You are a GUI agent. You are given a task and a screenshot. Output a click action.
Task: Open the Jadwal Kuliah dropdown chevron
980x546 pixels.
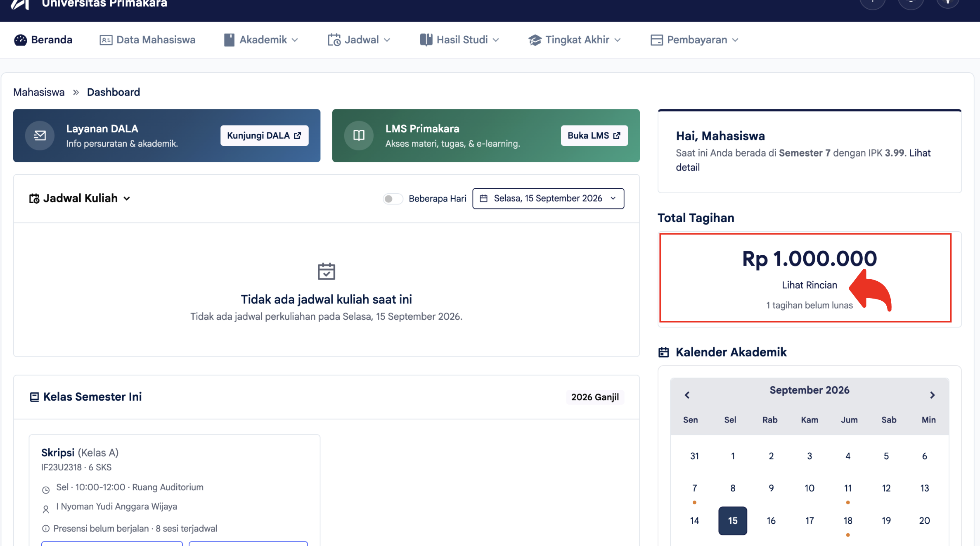tap(127, 199)
